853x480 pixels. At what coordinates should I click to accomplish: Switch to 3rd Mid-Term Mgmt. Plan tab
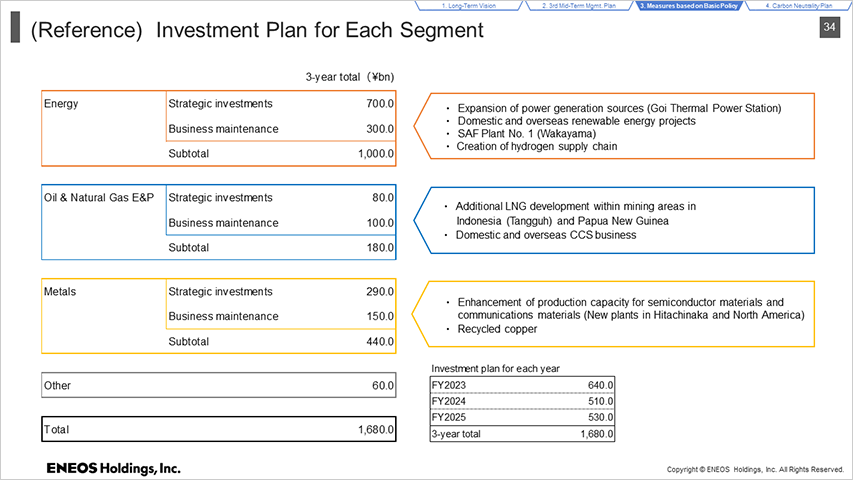(579, 6)
